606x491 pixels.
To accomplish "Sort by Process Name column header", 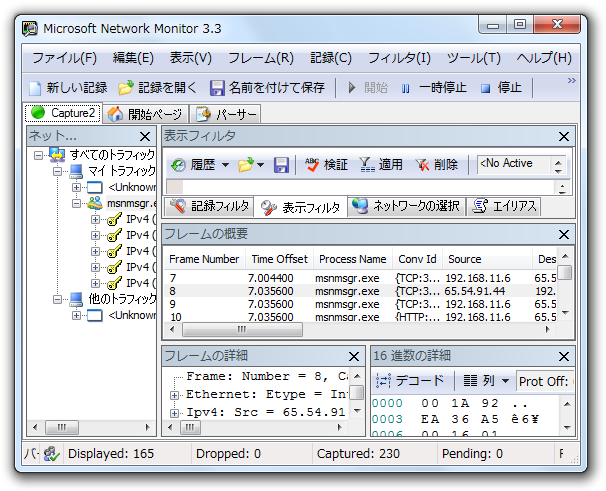I will (x=352, y=259).
